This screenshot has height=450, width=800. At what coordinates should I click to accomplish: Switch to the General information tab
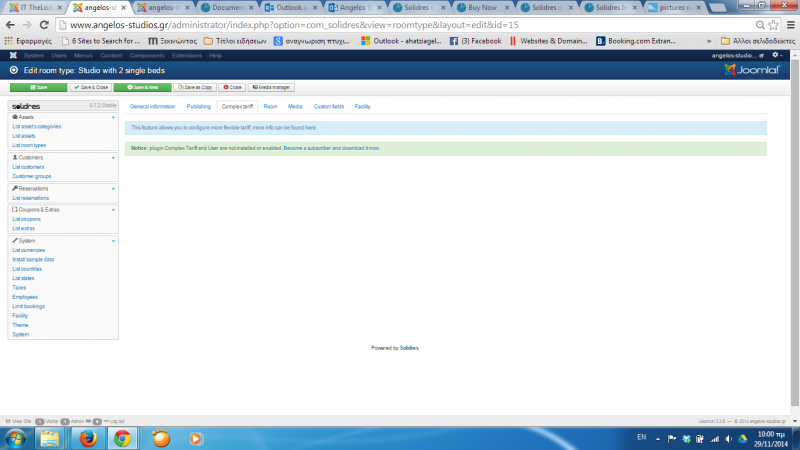(x=152, y=105)
